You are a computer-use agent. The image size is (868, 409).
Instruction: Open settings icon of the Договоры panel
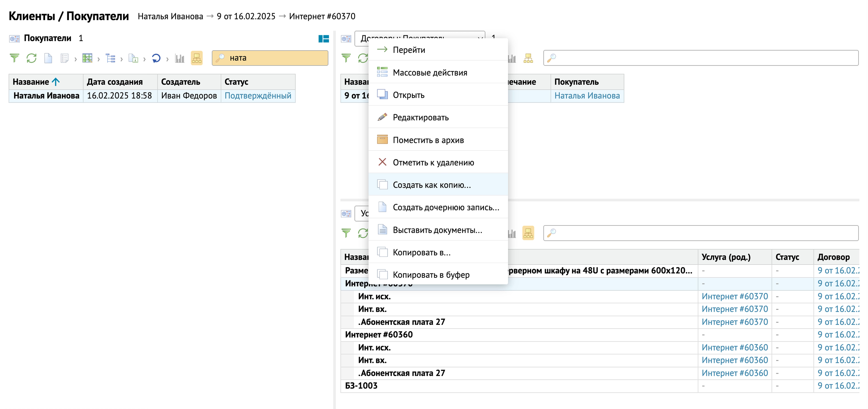tap(346, 39)
